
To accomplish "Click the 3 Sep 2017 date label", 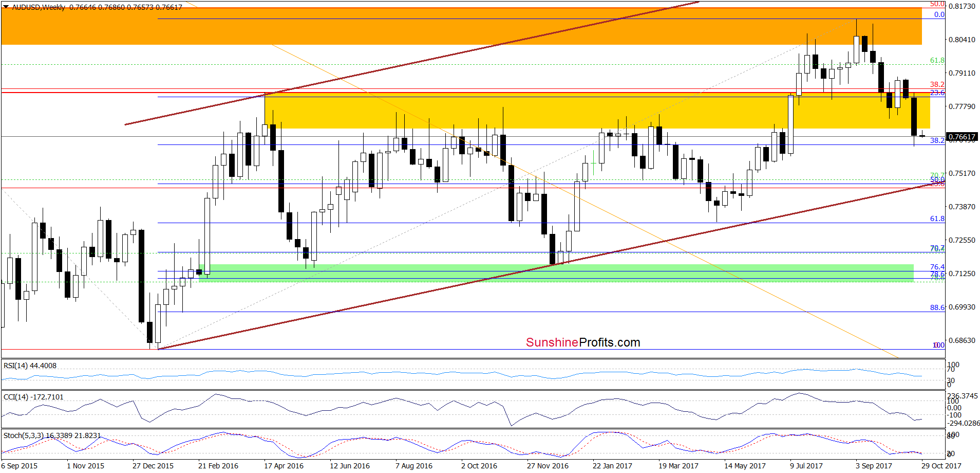I will click(874, 466).
